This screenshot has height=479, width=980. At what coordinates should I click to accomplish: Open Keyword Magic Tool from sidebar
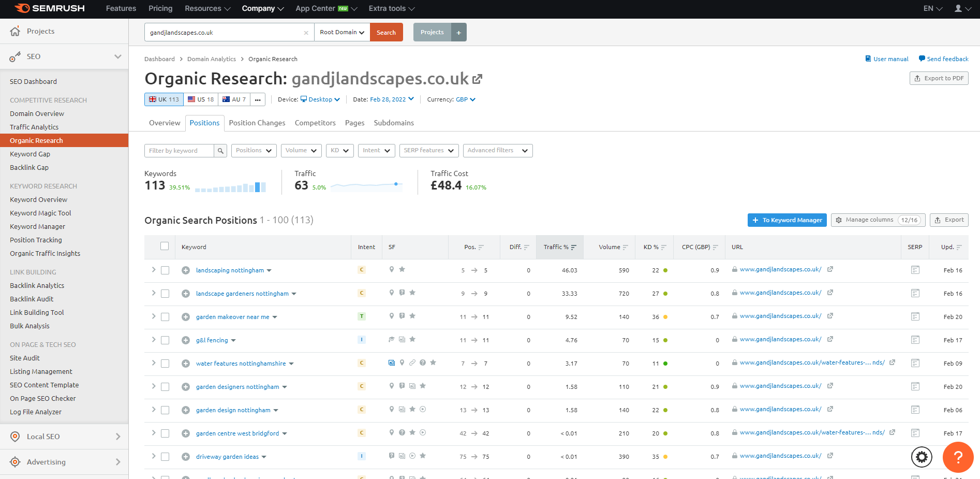(40, 213)
